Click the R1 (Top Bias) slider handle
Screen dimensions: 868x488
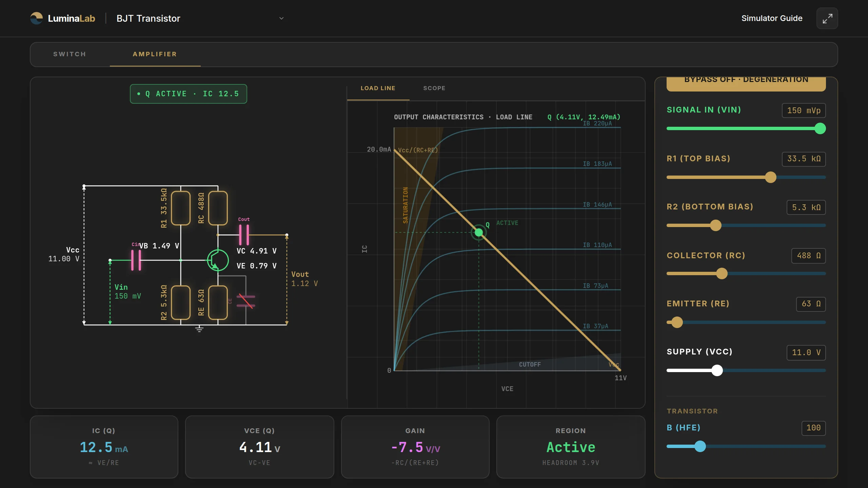point(770,177)
